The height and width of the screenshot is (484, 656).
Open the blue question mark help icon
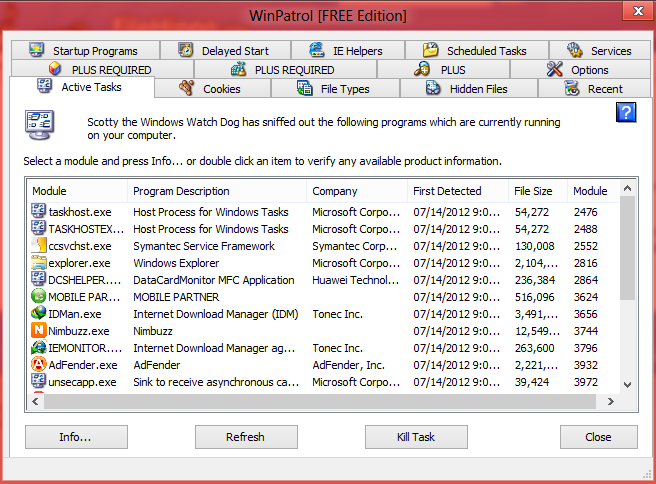[x=626, y=113]
